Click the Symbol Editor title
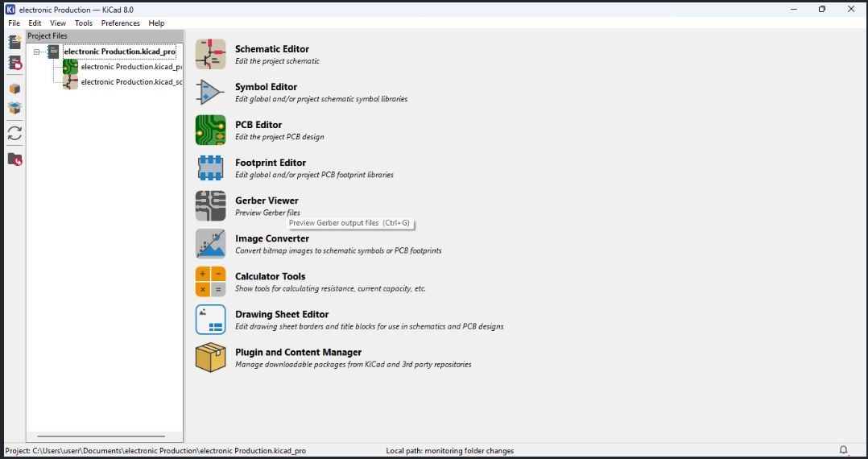Viewport: 868px width, 459px height. pos(266,87)
